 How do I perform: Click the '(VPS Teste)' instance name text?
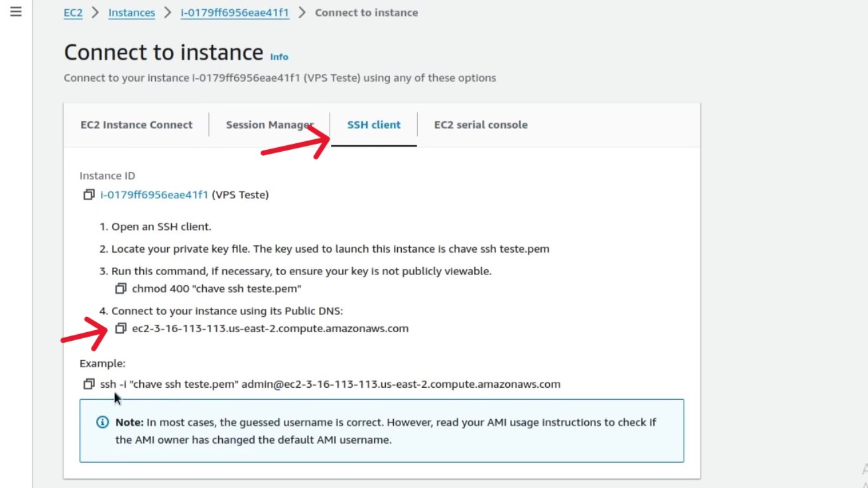240,195
